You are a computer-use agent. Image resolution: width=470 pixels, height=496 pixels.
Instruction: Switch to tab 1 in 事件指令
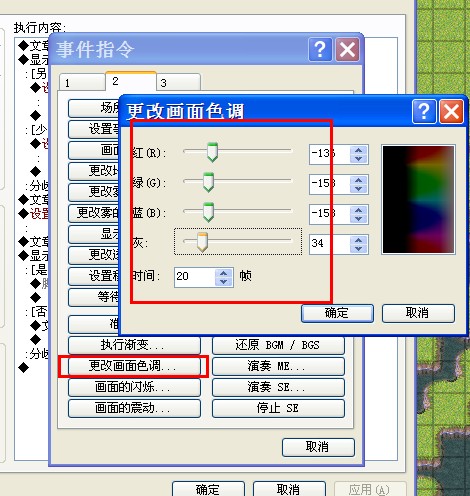[x=82, y=83]
